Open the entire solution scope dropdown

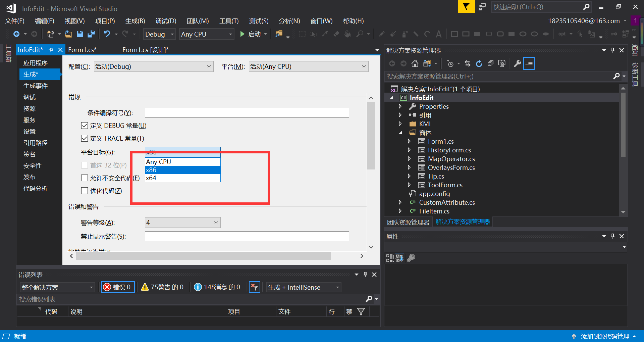click(x=57, y=287)
